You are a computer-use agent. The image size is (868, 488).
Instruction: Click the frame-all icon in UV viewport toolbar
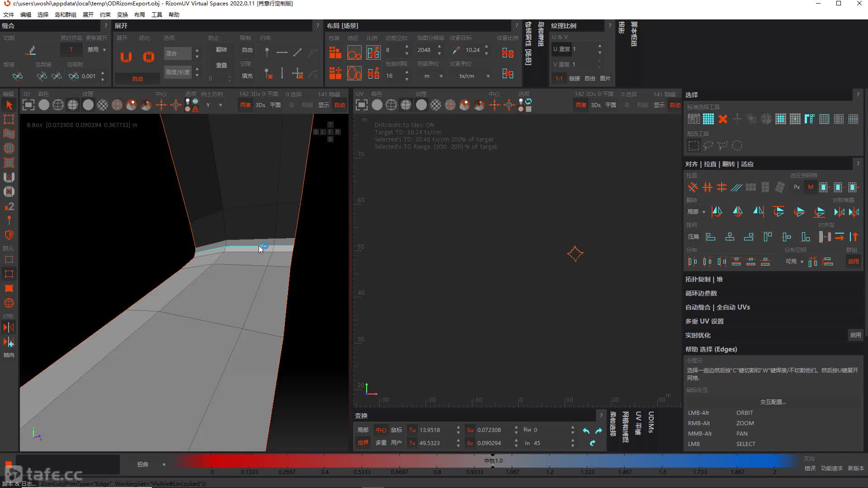(361, 105)
